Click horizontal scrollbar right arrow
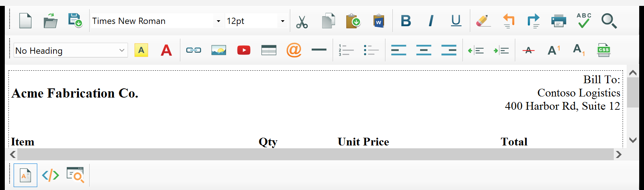Image resolution: width=644 pixels, height=190 pixels. [x=619, y=154]
